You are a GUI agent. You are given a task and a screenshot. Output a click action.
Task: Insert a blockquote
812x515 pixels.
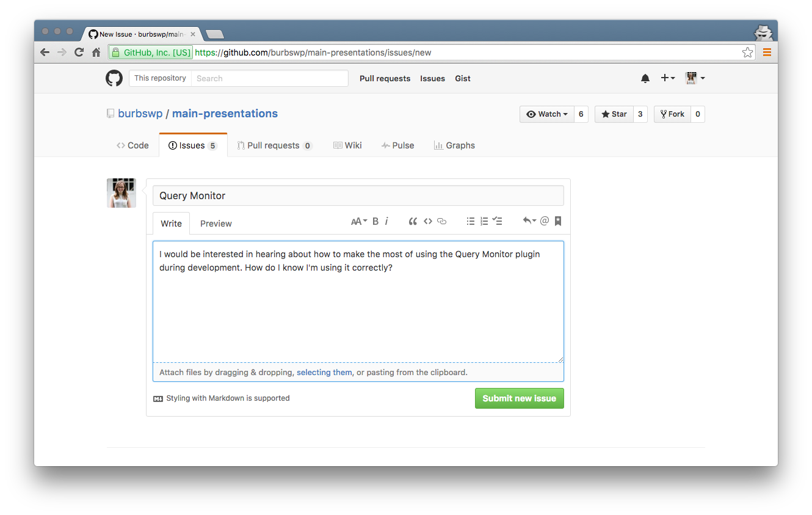(x=413, y=221)
